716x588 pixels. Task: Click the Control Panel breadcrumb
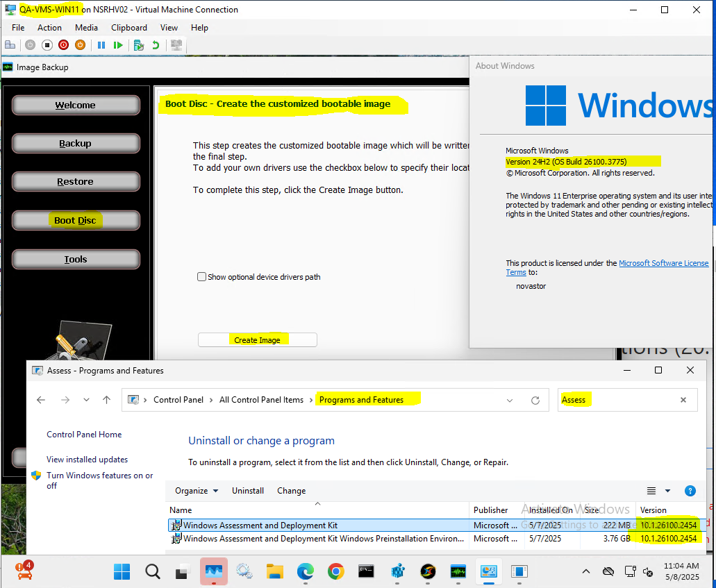coord(178,400)
